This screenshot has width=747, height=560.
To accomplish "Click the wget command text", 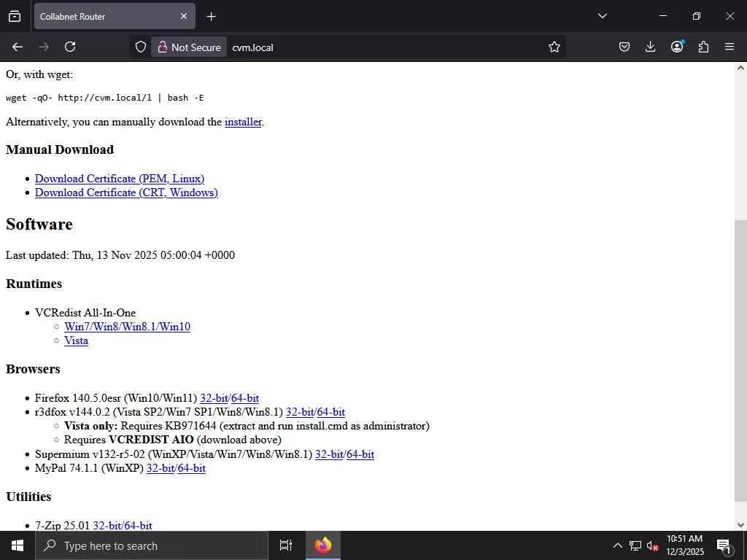I will (105, 98).
